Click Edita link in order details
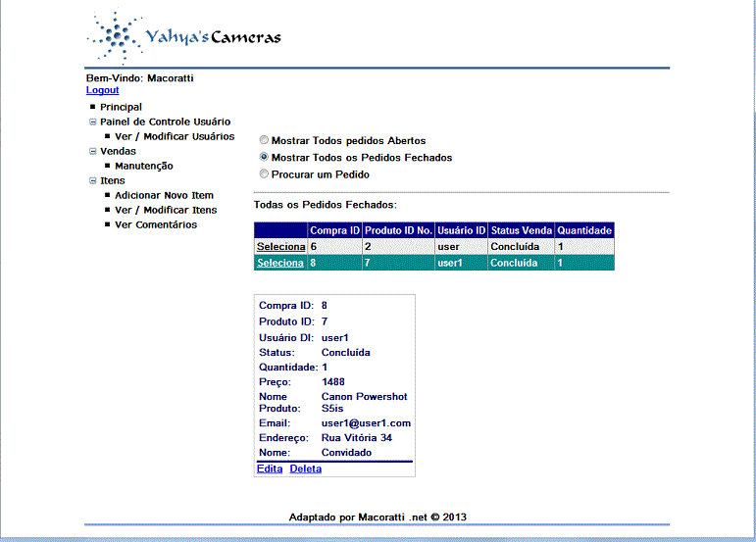The image size is (756, 542). [269, 468]
